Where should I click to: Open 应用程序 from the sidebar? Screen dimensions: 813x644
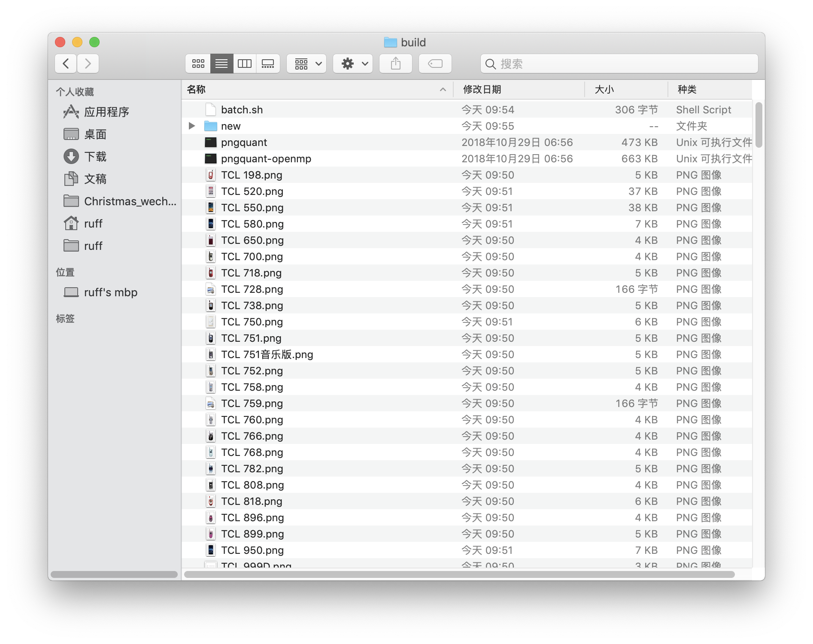[106, 112]
